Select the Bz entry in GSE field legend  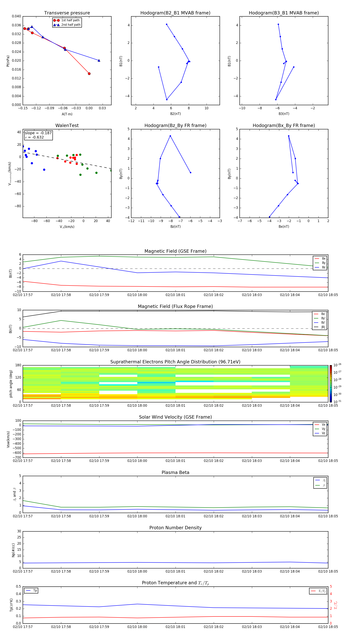tap(320, 267)
